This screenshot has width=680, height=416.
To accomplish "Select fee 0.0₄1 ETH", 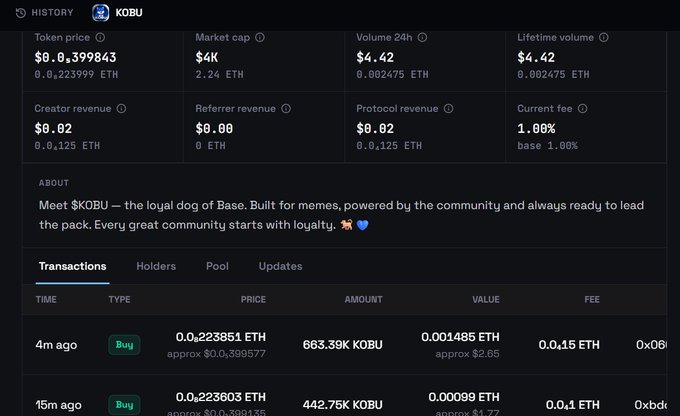I will (x=572, y=405).
